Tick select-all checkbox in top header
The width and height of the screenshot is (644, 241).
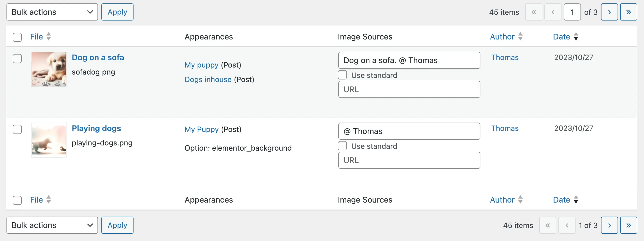click(17, 37)
